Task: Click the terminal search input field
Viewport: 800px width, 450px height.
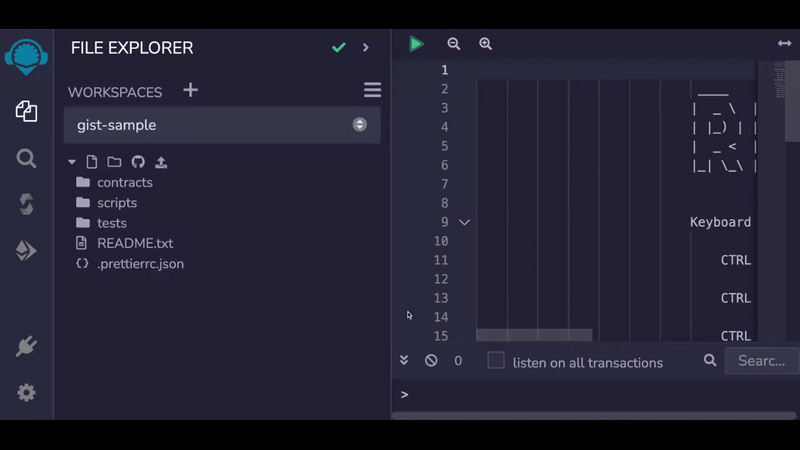Action: [x=760, y=361]
